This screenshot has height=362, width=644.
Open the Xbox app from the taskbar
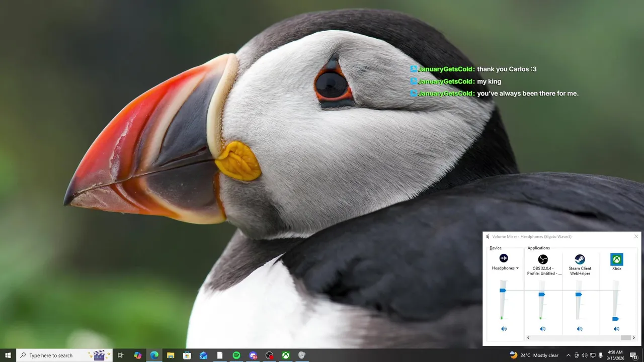286,355
